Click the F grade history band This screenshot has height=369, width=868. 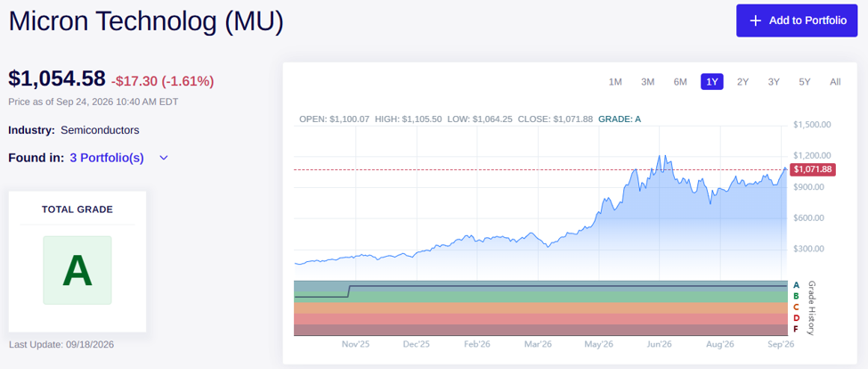[540, 330]
